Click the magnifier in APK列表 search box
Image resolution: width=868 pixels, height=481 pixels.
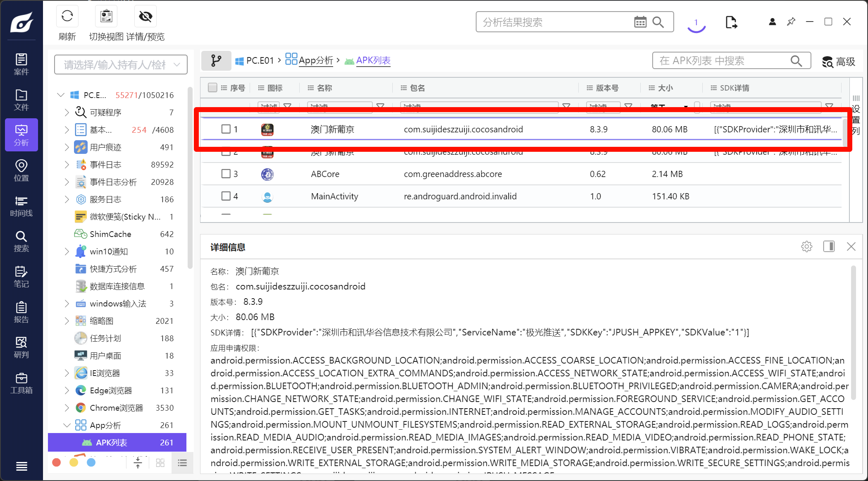[x=796, y=61]
